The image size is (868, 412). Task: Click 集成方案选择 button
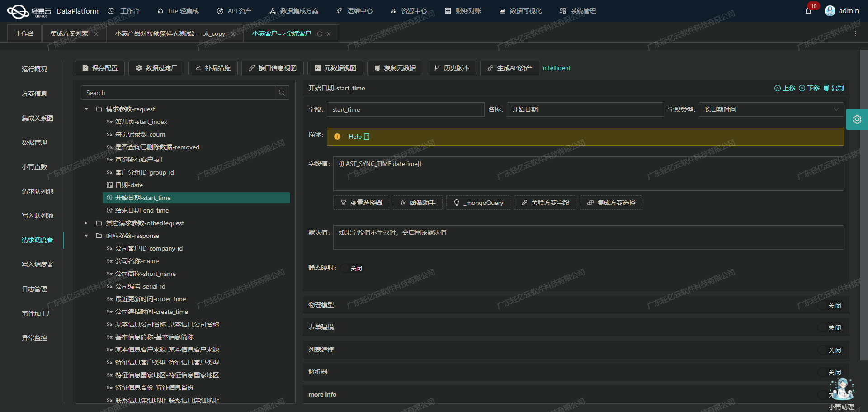pyautogui.click(x=611, y=203)
